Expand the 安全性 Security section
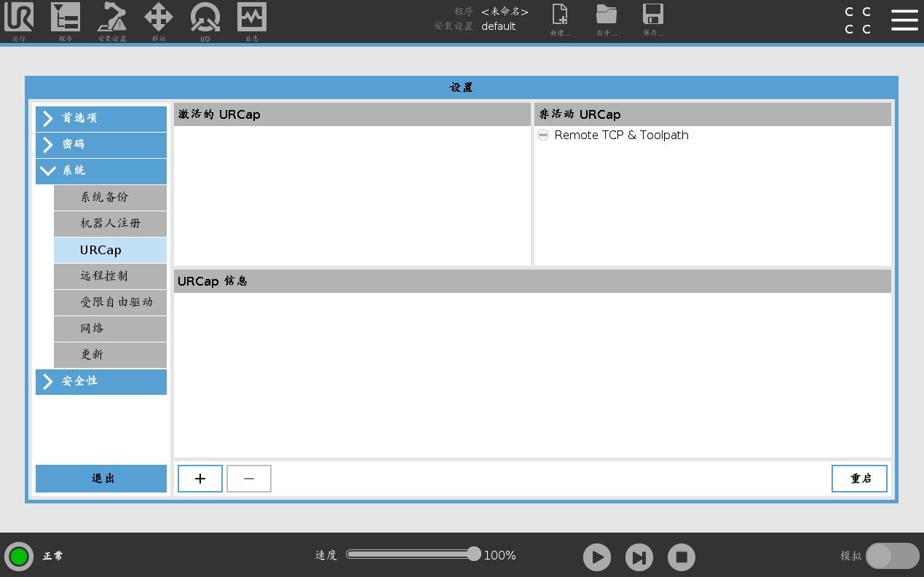The image size is (924, 577). coord(101,382)
